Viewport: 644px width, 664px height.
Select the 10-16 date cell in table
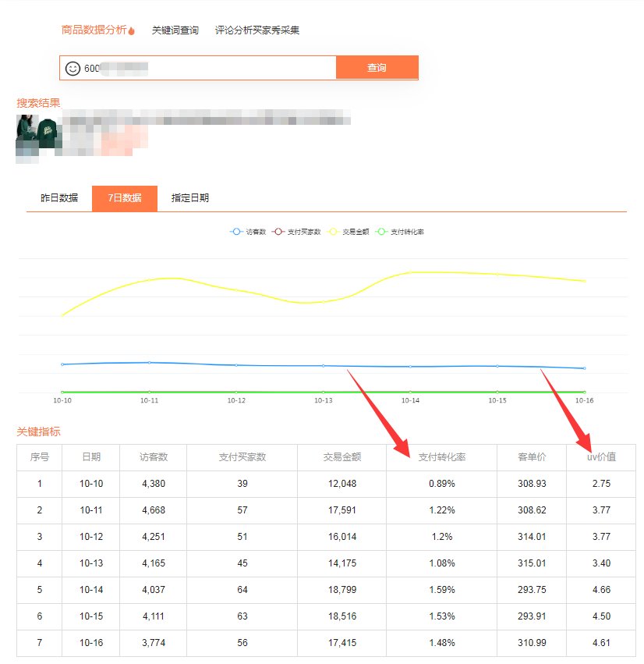(91, 643)
